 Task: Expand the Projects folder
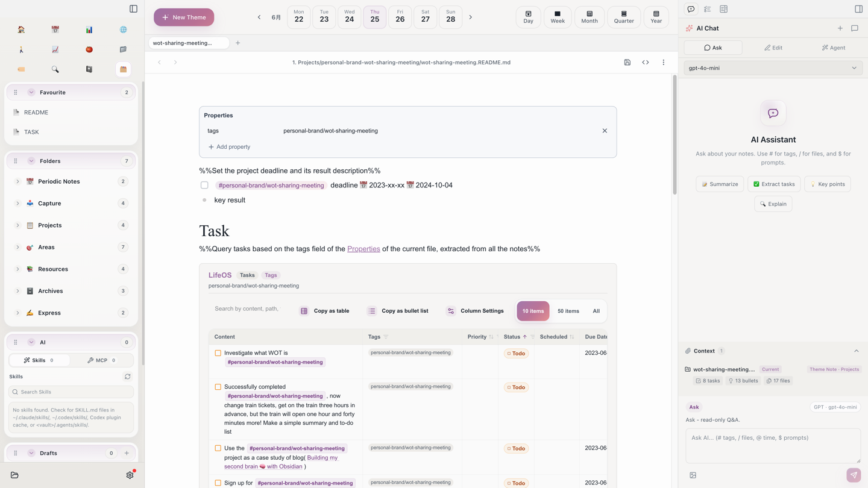pos(17,225)
